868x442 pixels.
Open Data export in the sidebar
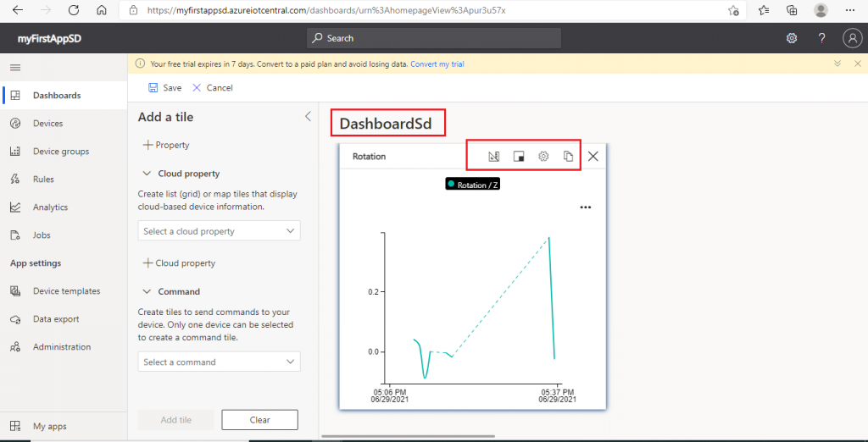64,319
